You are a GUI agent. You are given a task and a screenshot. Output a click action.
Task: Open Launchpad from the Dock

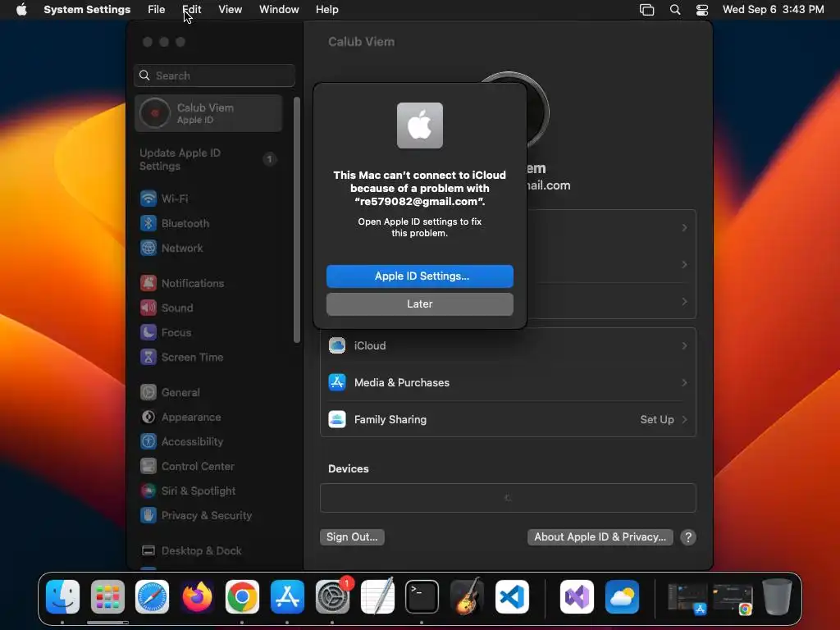pyautogui.click(x=107, y=596)
